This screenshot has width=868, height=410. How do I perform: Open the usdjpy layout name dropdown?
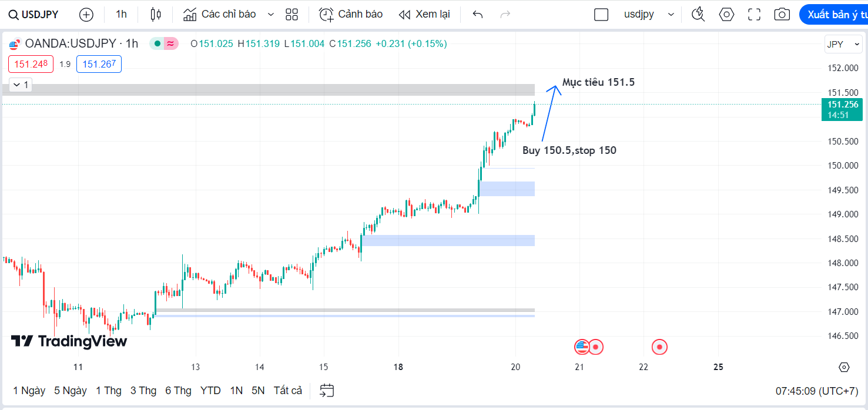click(649, 15)
